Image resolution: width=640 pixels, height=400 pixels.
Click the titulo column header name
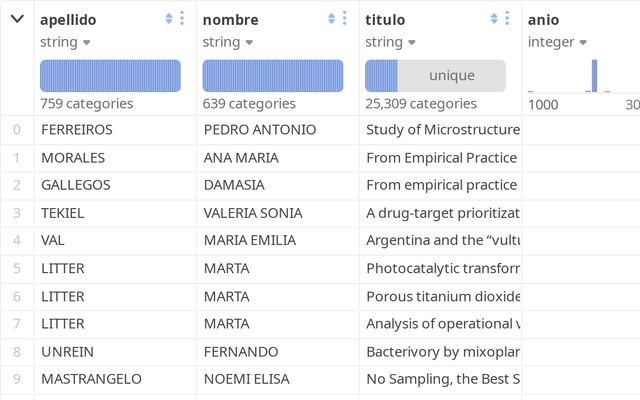point(385,20)
